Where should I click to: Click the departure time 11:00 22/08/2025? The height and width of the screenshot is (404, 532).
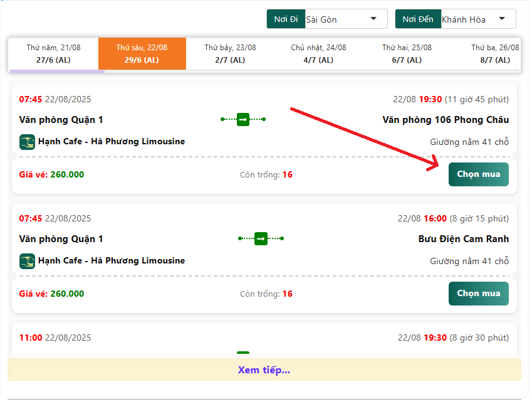coord(55,338)
